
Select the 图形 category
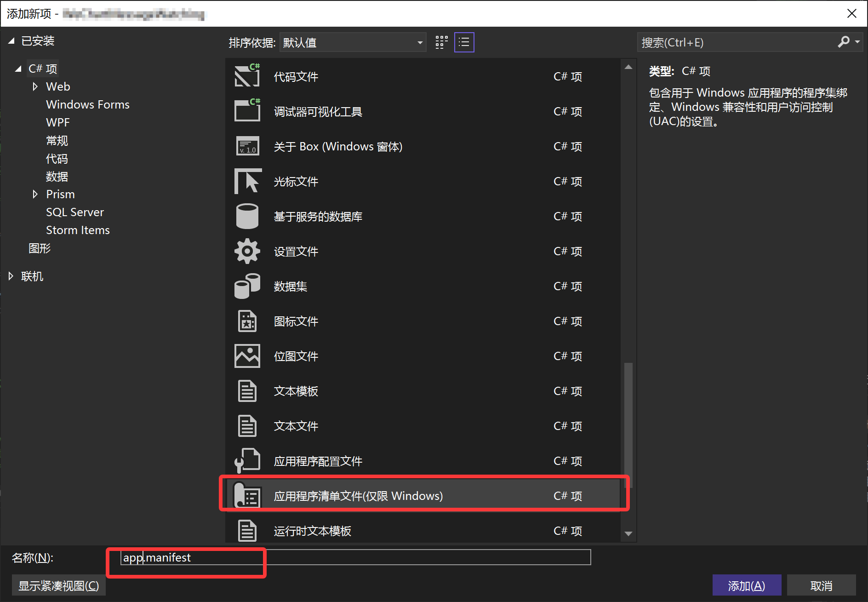point(40,248)
